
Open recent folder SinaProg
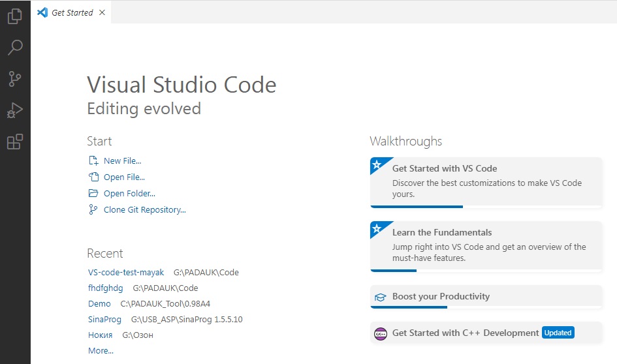[105, 319]
